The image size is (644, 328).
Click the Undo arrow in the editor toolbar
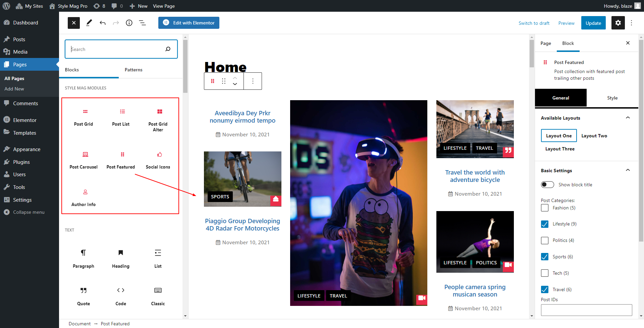pos(103,23)
